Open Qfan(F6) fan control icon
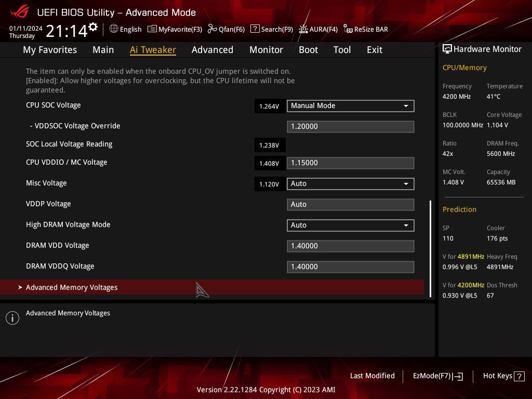The height and width of the screenshot is (399, 532). [x=212, y=29]
